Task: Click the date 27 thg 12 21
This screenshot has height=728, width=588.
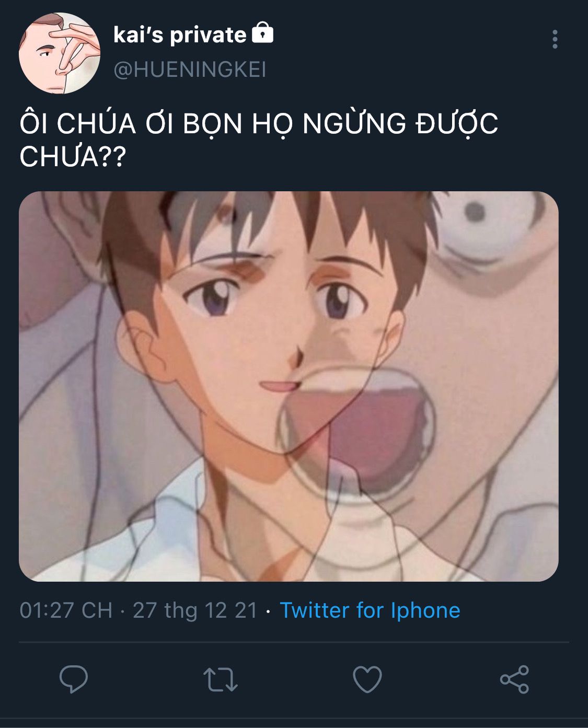Action: click(x=195, y=610)
